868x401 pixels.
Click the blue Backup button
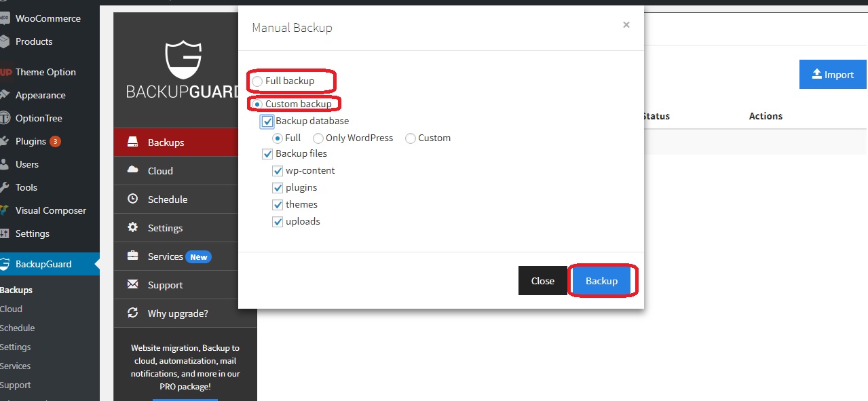click(602, 281)
